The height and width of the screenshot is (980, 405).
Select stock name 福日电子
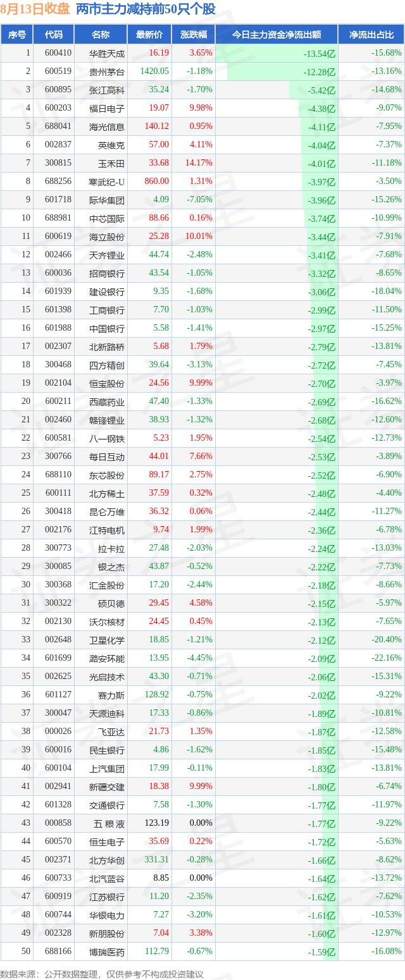pyautogui.click(x=107, y=108)
